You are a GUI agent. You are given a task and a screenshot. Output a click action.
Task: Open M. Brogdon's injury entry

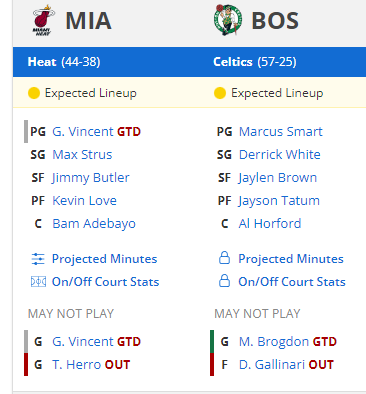[274, 342]
